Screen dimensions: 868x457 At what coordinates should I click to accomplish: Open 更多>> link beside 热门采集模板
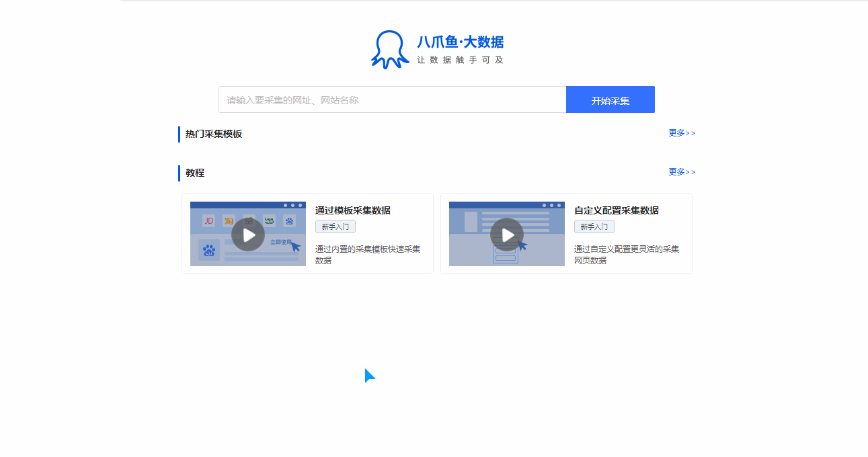(x=682, y=133)
